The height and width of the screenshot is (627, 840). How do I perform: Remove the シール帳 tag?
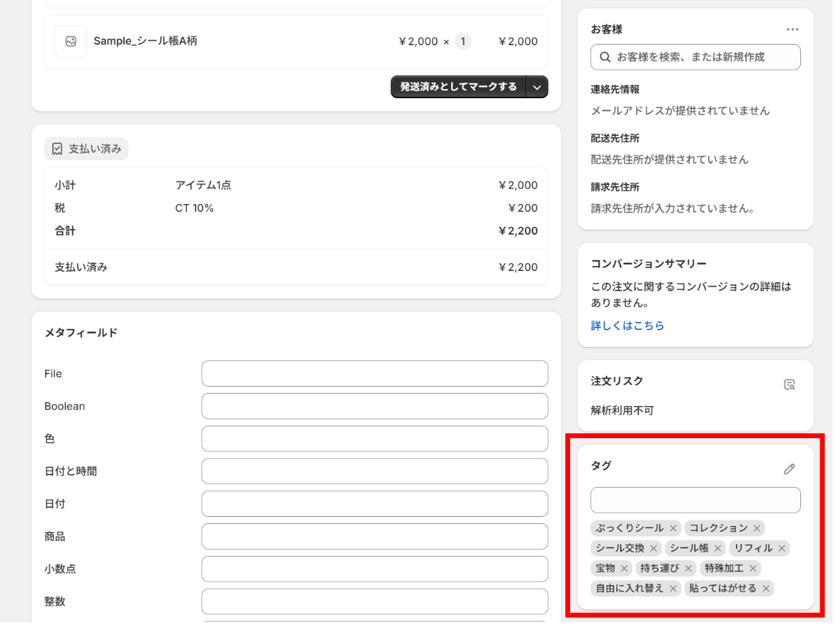click(717, 548)
